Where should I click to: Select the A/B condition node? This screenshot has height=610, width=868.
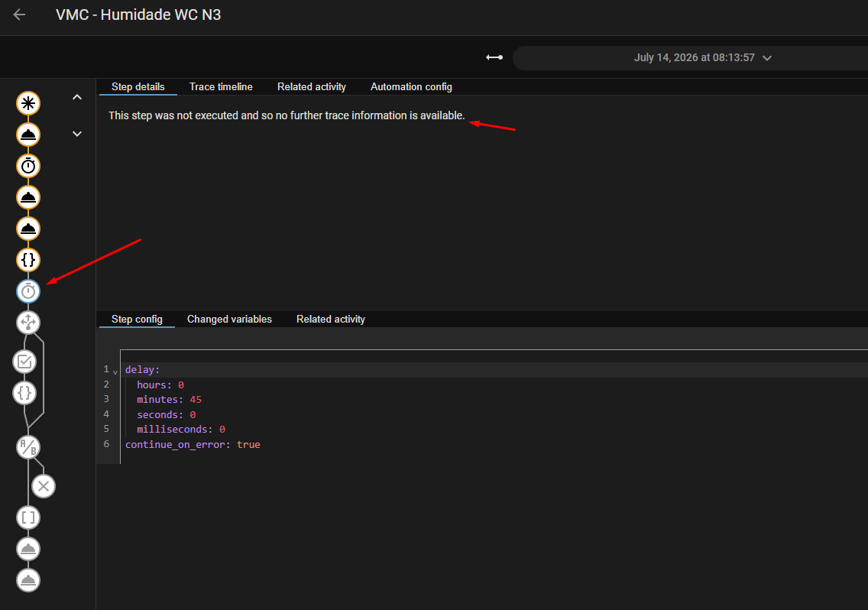click(x=28, y=447)
